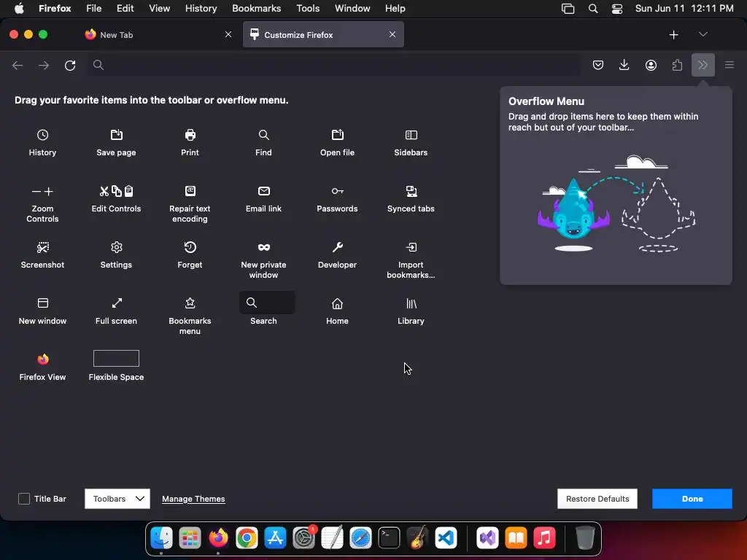Click the Library icon

click(411, 303)
